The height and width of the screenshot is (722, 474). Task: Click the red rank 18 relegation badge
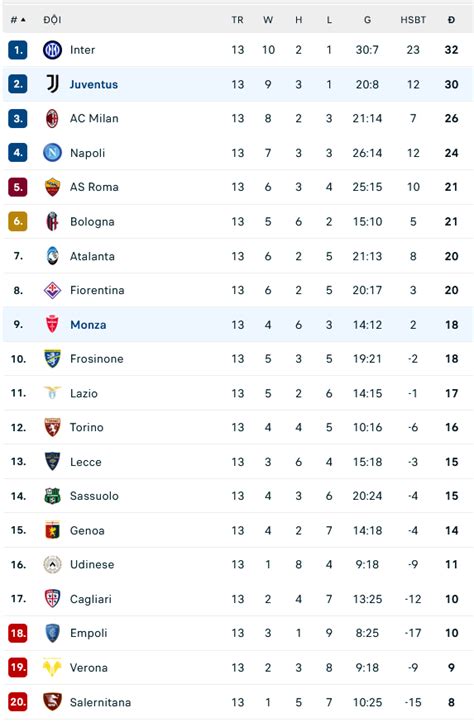18,633
